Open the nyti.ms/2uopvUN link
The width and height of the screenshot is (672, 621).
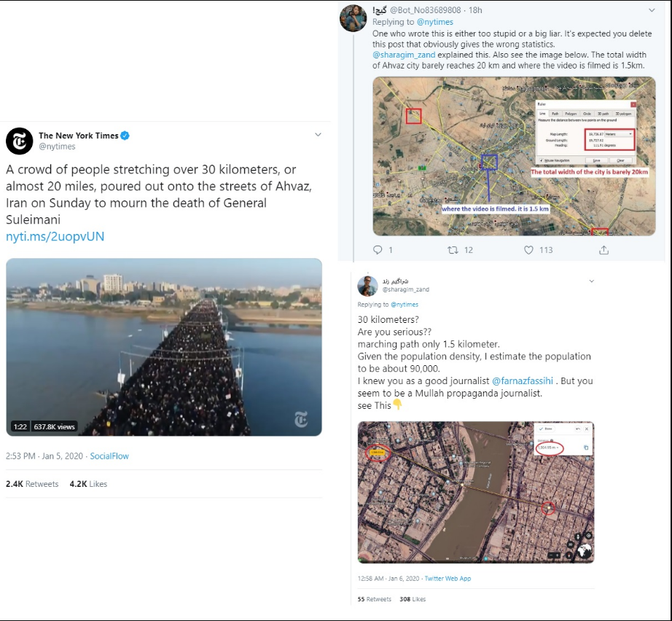55,237
